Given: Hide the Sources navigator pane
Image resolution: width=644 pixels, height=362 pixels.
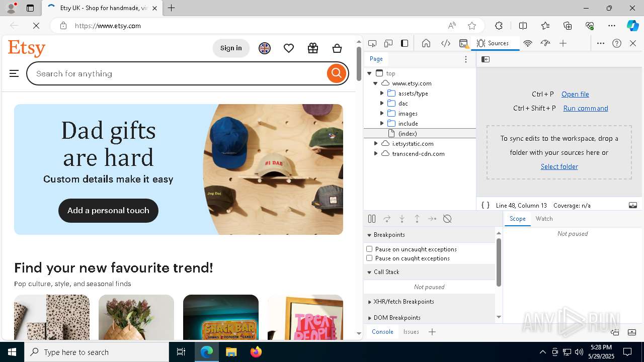Looking at the screenshot, I should [486, 59].
